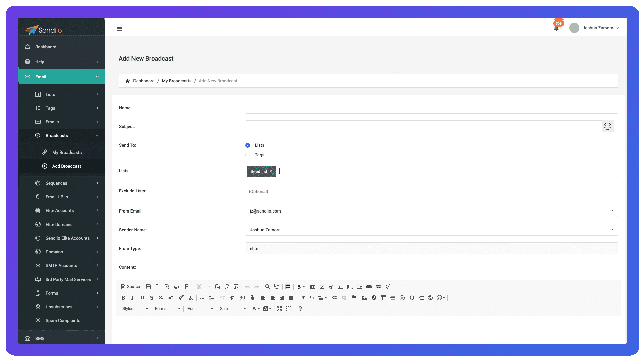Viewport: 644px width, 363px height.
Task: Click the Dashboard breadcrumb link
Action: tap(144, 81)
